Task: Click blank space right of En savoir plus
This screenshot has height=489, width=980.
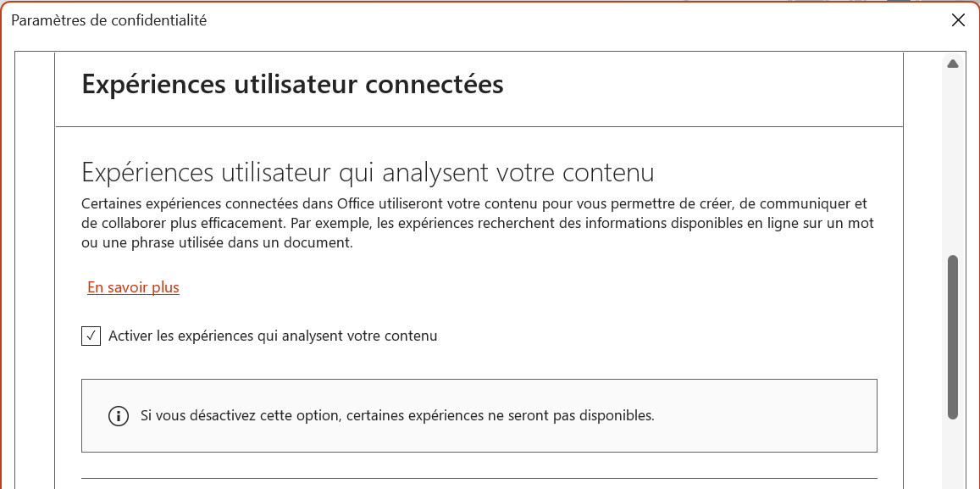Action: tap(508, 287)
